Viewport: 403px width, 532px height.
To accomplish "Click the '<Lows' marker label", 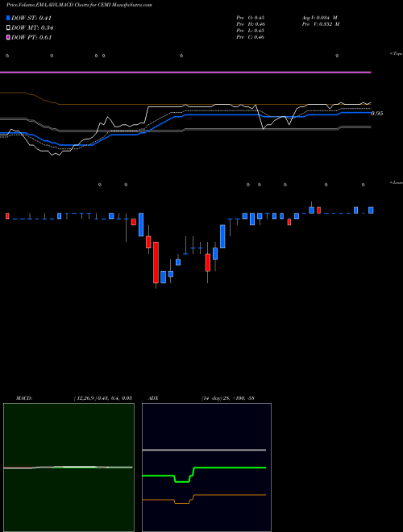I will point(396,182).
